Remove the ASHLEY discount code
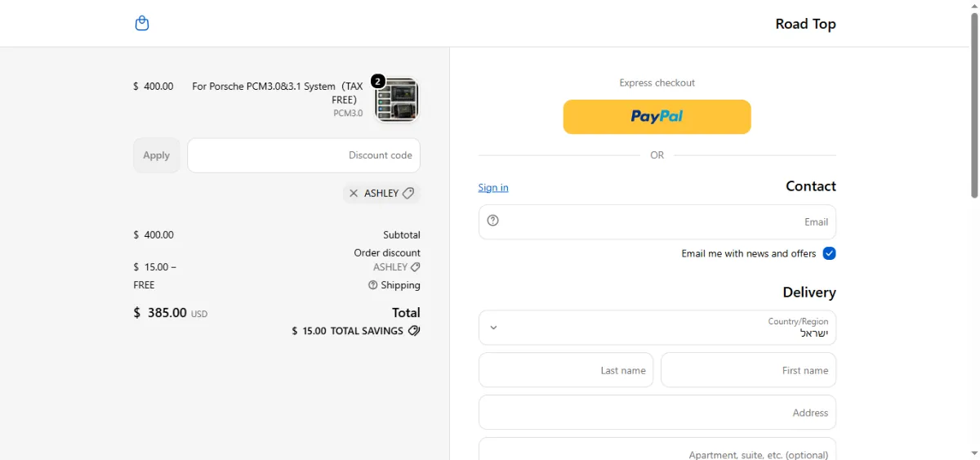This screenshot has height=460, width=980. pos(354,194)
